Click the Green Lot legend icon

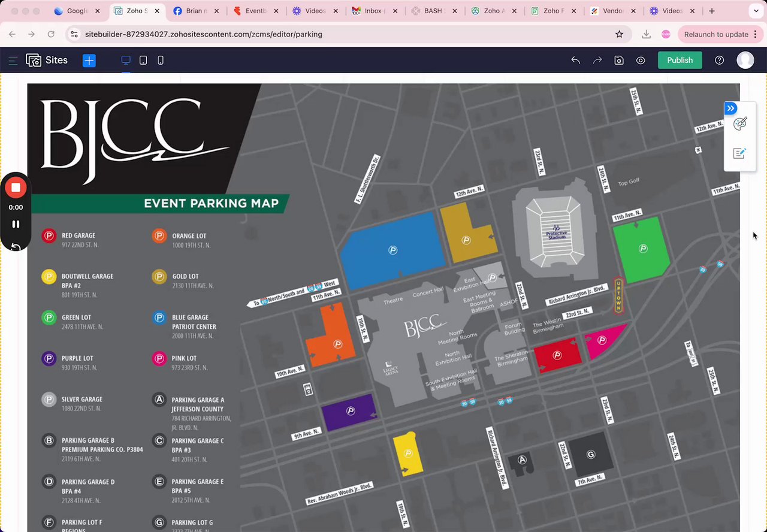click(49, 318)
